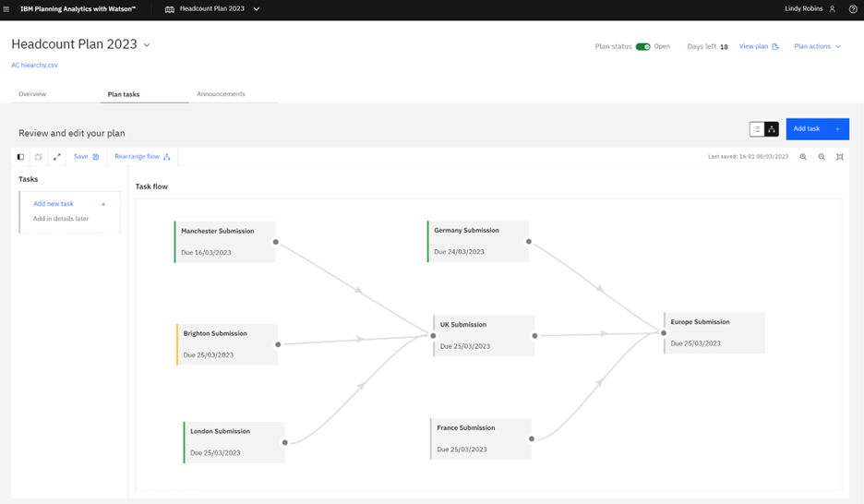Click the blue Add task button
The height and width of the screenshot is (504, 864).
(817, 129)
